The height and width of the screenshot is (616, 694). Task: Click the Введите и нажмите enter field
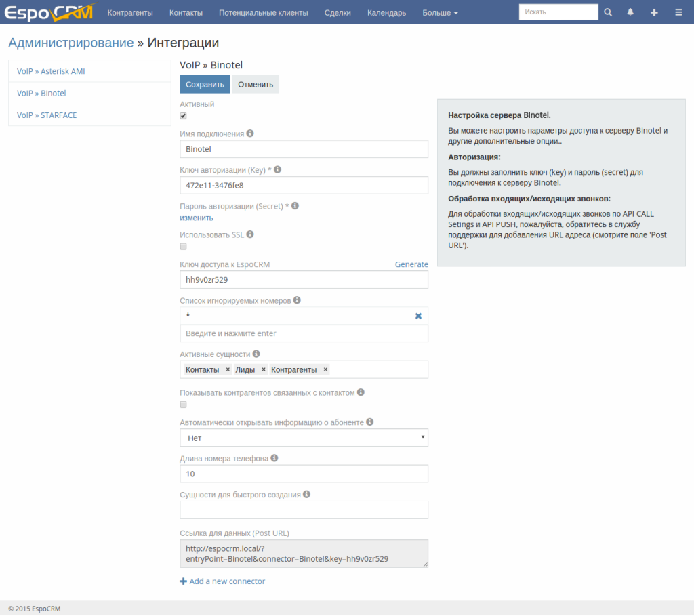(304, 333)
